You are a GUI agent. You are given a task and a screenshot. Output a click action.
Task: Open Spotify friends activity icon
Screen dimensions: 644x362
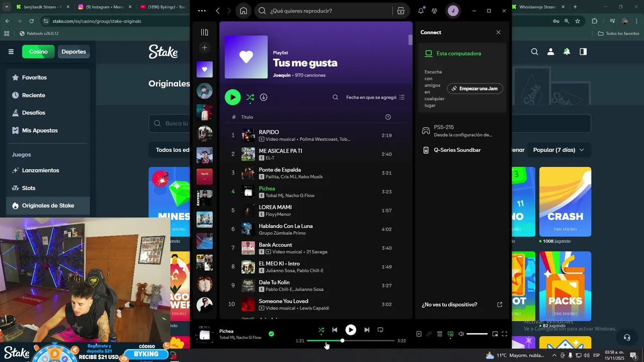tap(434, 11)
